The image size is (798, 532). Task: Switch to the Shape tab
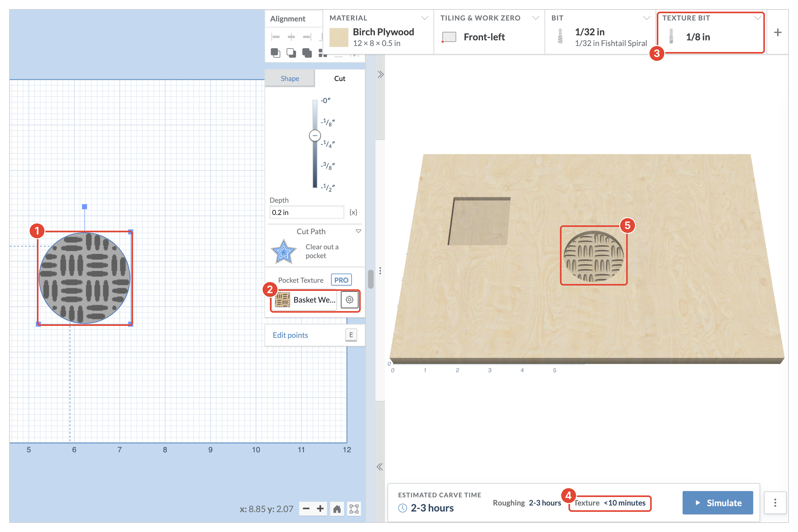click(290, 78)
